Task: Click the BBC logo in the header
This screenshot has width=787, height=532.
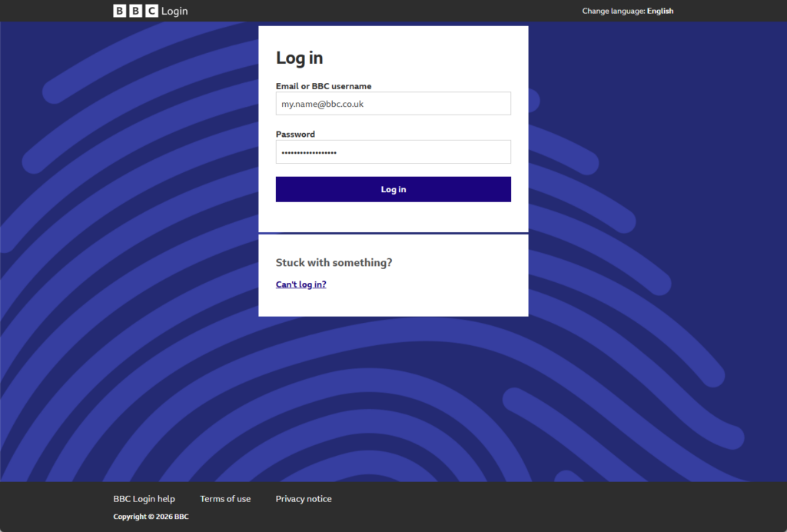Action: click(x=135, y=11)
